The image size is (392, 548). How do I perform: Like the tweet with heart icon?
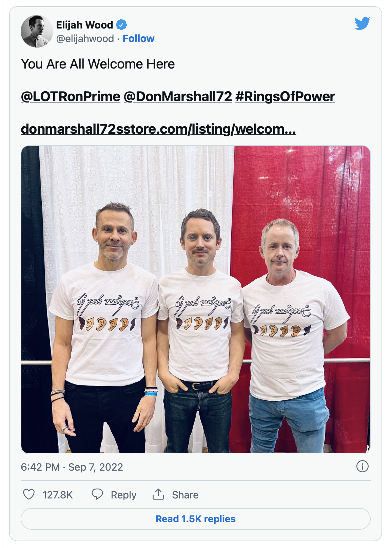click(x=29, y=494)
